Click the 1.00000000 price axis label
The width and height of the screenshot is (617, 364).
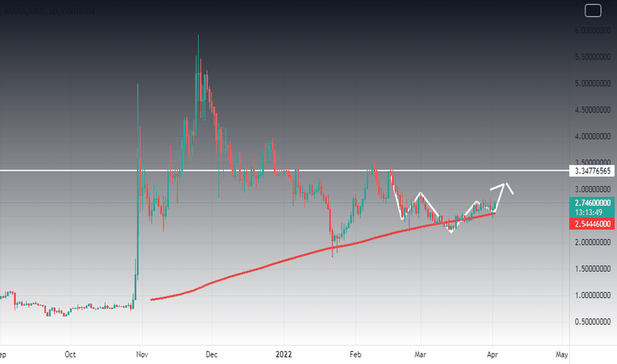(593, 295)
